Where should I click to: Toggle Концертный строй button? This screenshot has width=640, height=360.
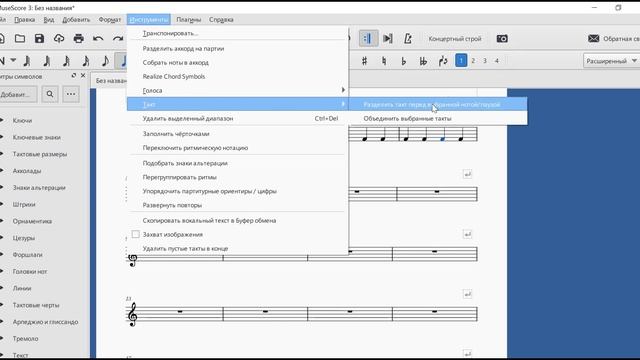click(x=455, y=39)
